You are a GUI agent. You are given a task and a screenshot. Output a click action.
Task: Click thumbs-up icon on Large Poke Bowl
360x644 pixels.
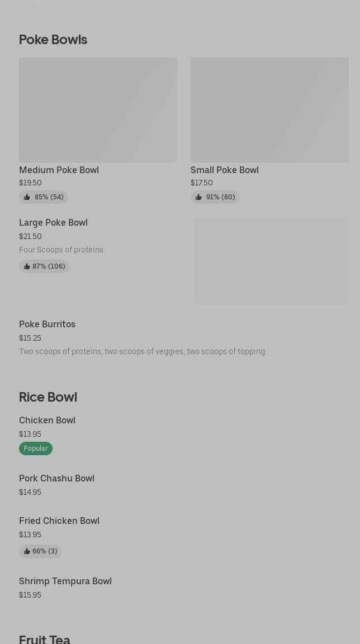pos(27,266)
